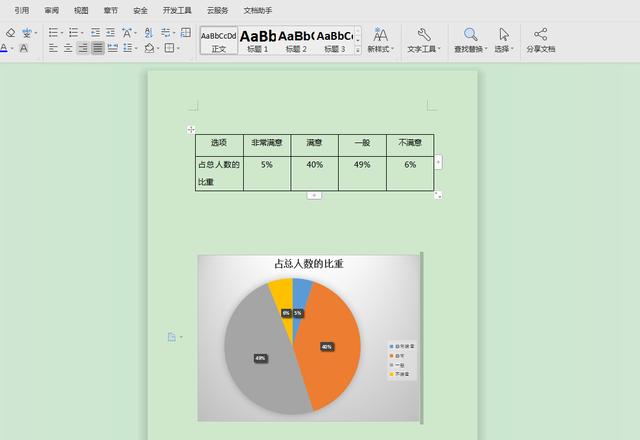Click the show paragraph marks icon
The height and width of the screenshot is (440, 640).
(166, 32)
